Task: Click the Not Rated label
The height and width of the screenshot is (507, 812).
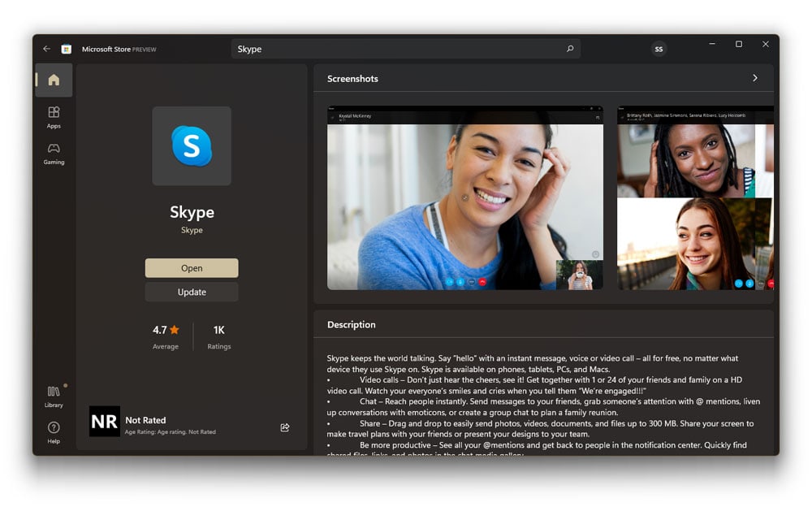Action: click(x=145, y=420)
